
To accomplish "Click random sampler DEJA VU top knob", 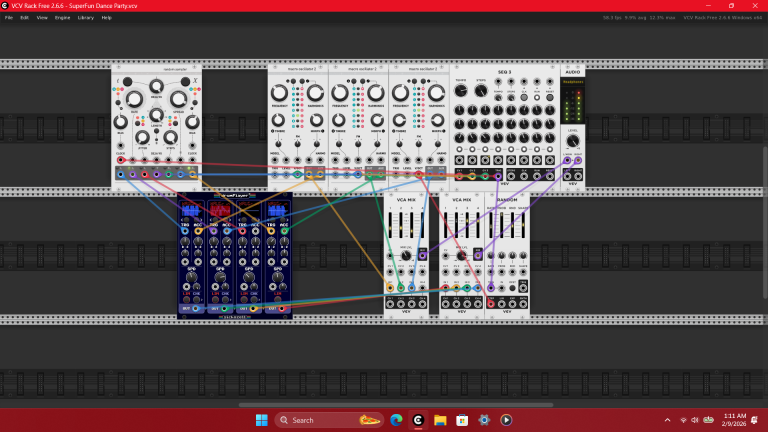I will click(156, 87).
